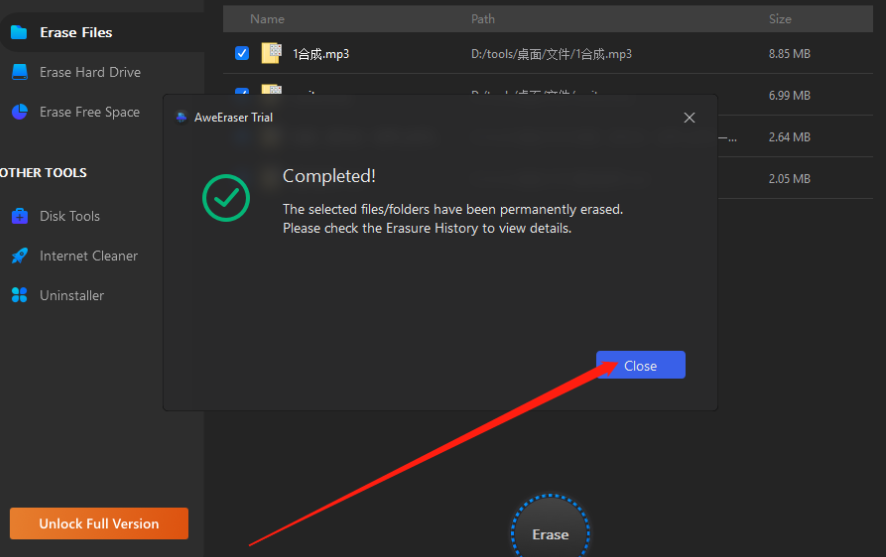Uncheck the 1合成.mp3 file checkbox
Screen dimensions: 886x557
pyautogui.click(x=242, y=53)
